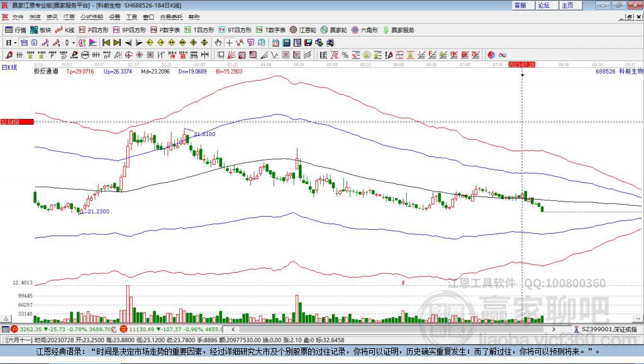This screenshot has height=364, width=644.
Task: Expand the candlestick style dropdown arrow
Action: click(x=73, y=43)
